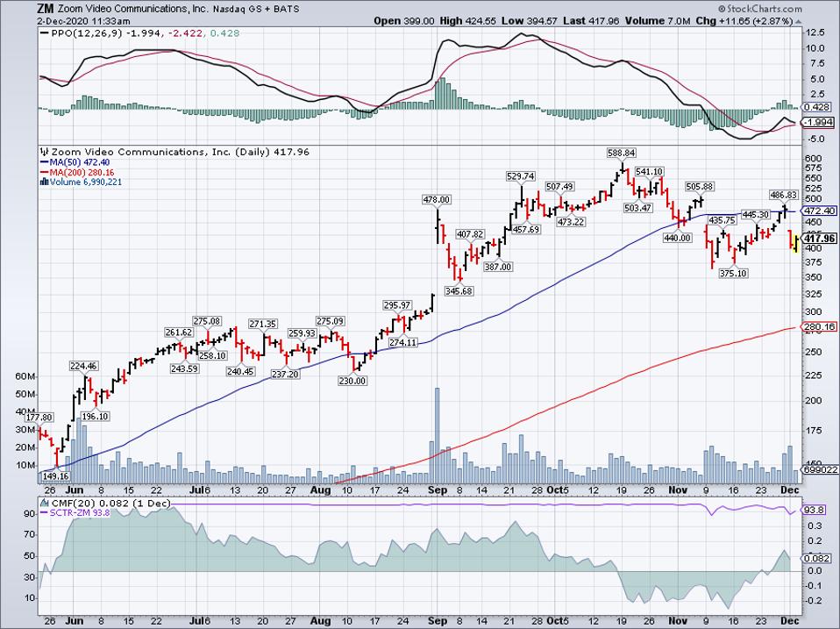Screen dimensions: 840x629
Task: Click the 177.80 price label
Action: pyautogui.click(x=39, y=418)
